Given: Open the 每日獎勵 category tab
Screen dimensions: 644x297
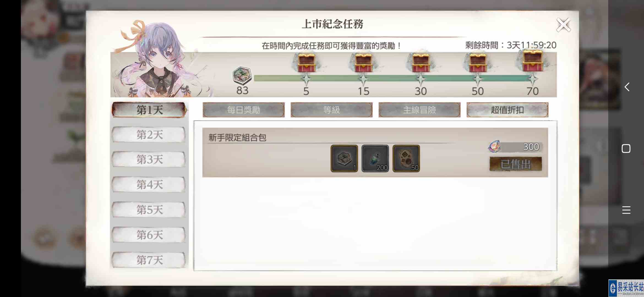Looking at the screenshot, I should 244,110.
